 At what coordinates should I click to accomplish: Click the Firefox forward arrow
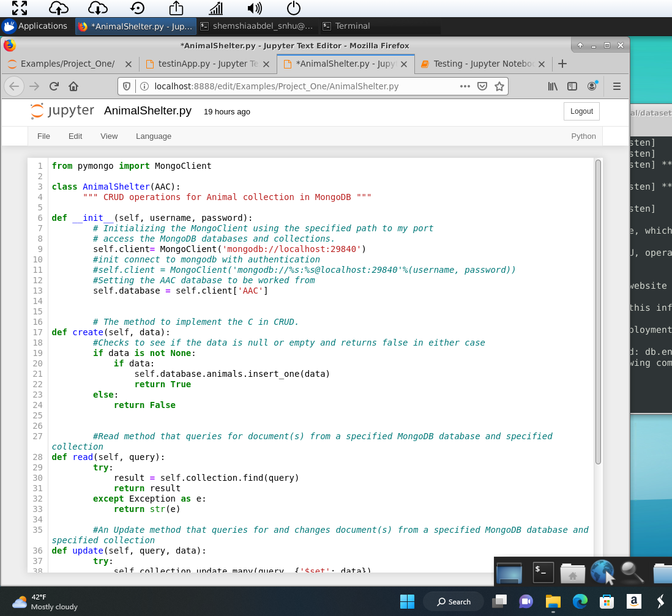click(x=34, y=86)
